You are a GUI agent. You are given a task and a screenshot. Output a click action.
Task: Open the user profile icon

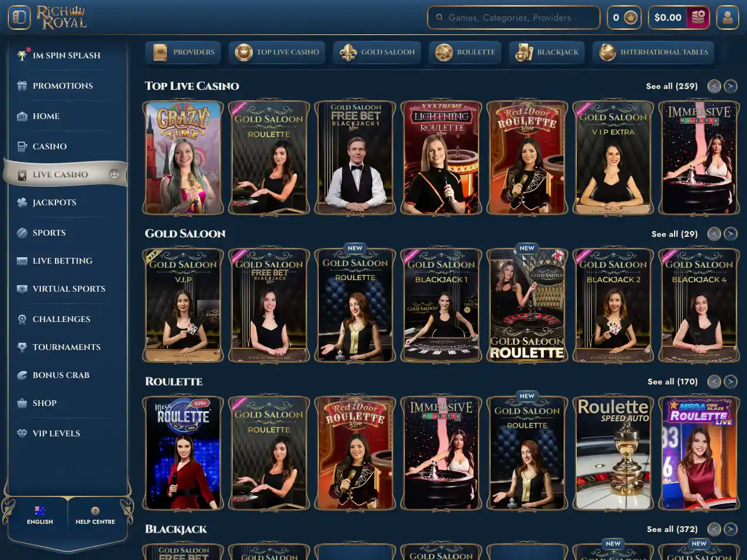tap(727, 17)
